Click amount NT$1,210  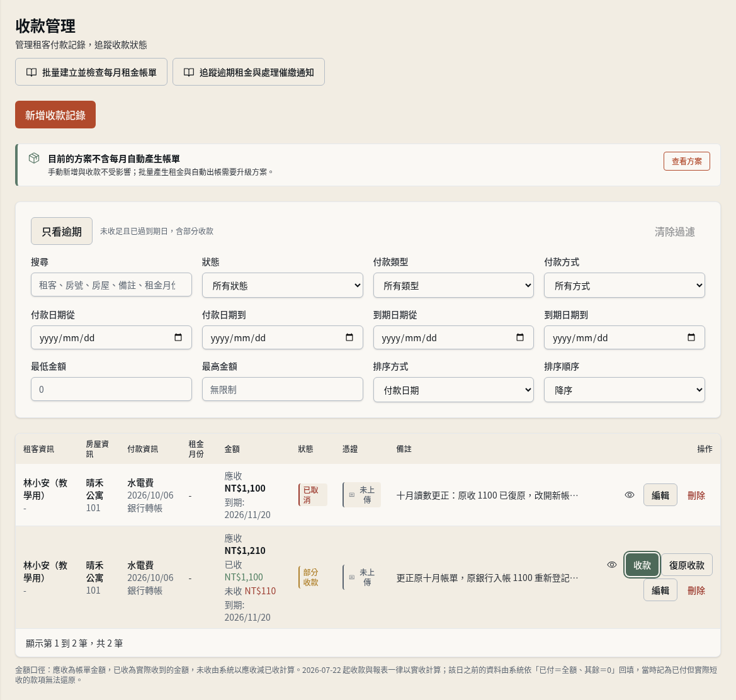coord(245,551)
